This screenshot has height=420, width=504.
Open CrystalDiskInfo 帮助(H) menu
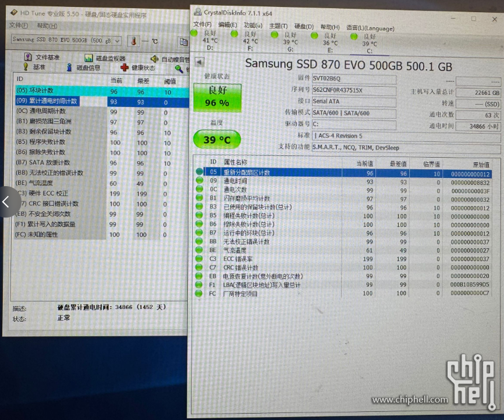tap(330, 27)
